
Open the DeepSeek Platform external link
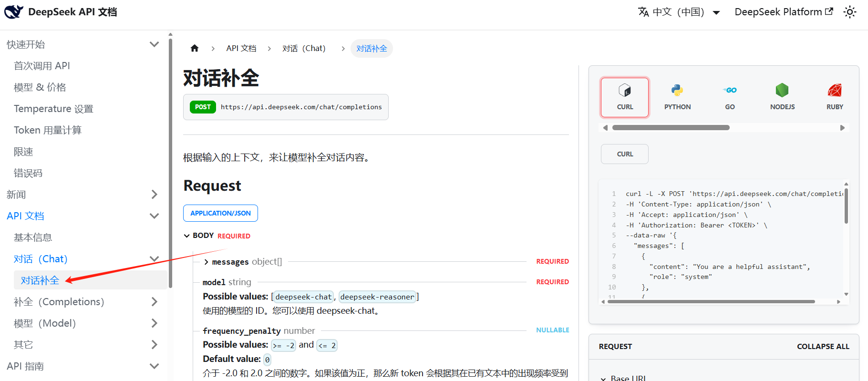784,12
